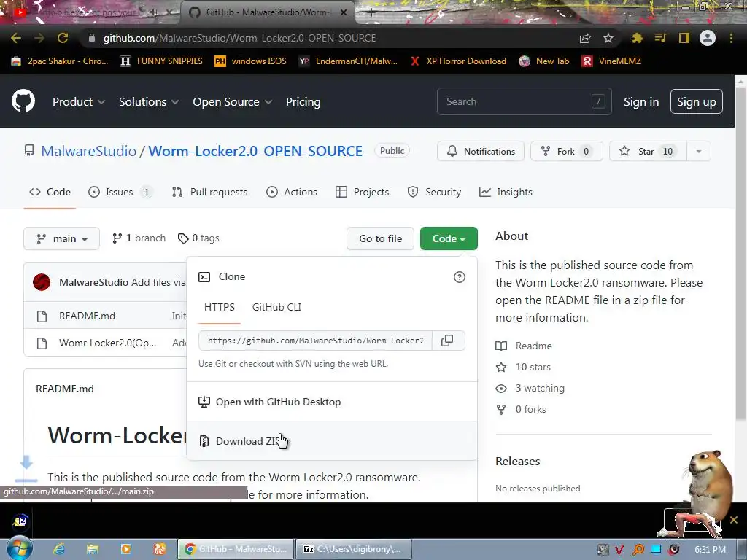
Task: Open the MalwareStudio owner link
Action: (88, 151)
